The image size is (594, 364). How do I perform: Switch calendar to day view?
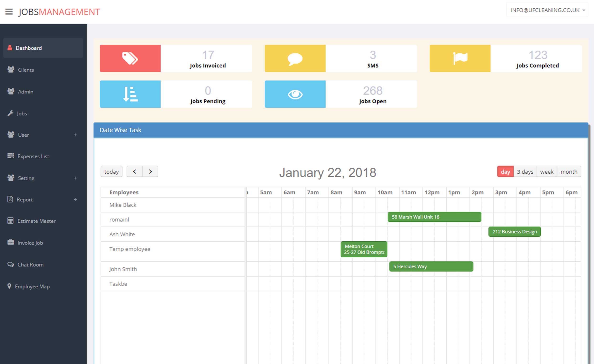click(x=505, y=172)
